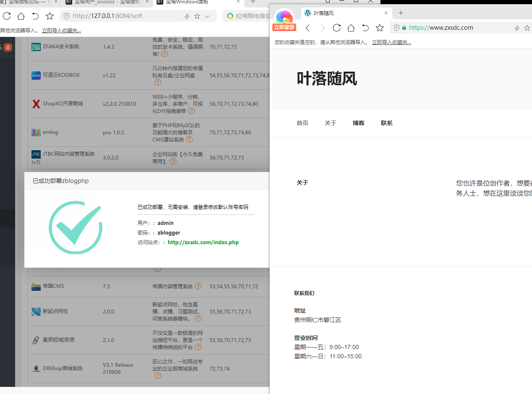Click lightning icon in the 127.0.0.1 address bar
This screenshot has height=394, width=532.
187,17
